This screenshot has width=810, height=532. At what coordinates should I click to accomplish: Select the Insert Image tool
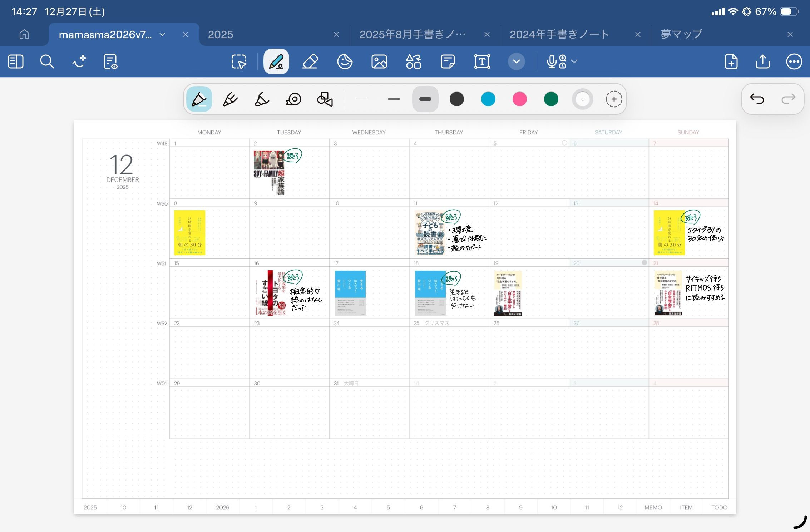pyautogui.click(x=379, y=61)
